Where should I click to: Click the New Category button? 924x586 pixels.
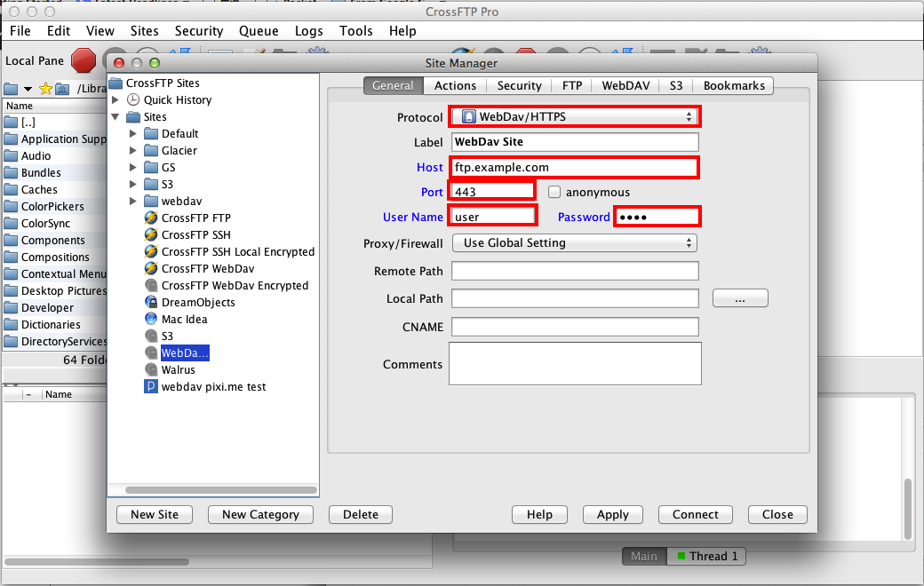pos(260,514)
